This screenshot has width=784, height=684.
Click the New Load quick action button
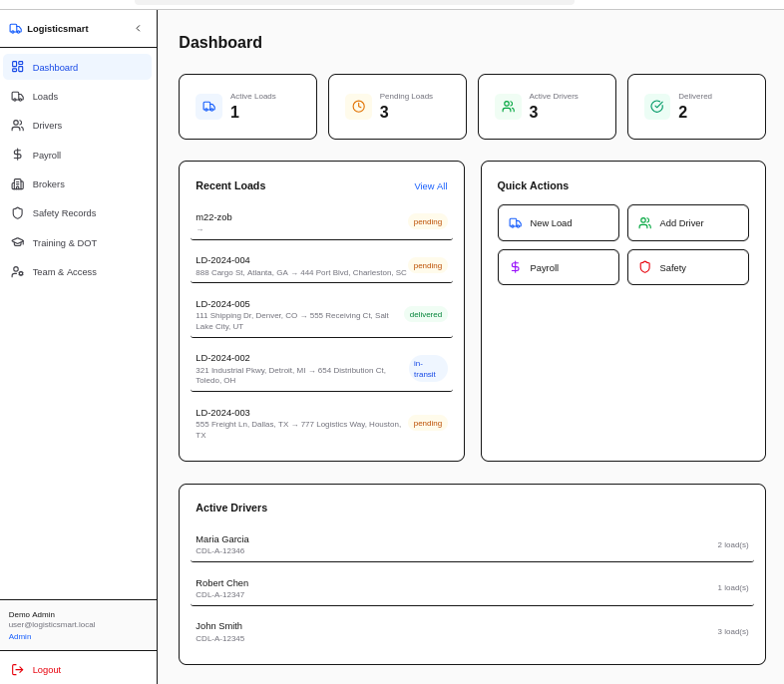pyautogui.click(x=559, y=222)
